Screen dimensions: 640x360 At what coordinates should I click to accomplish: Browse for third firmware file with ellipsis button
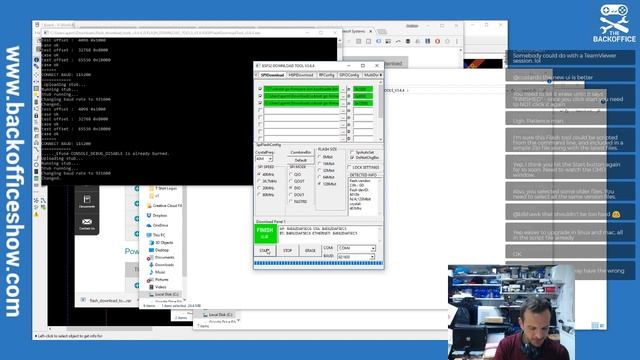pyautogui.click(x=343, y=103)
